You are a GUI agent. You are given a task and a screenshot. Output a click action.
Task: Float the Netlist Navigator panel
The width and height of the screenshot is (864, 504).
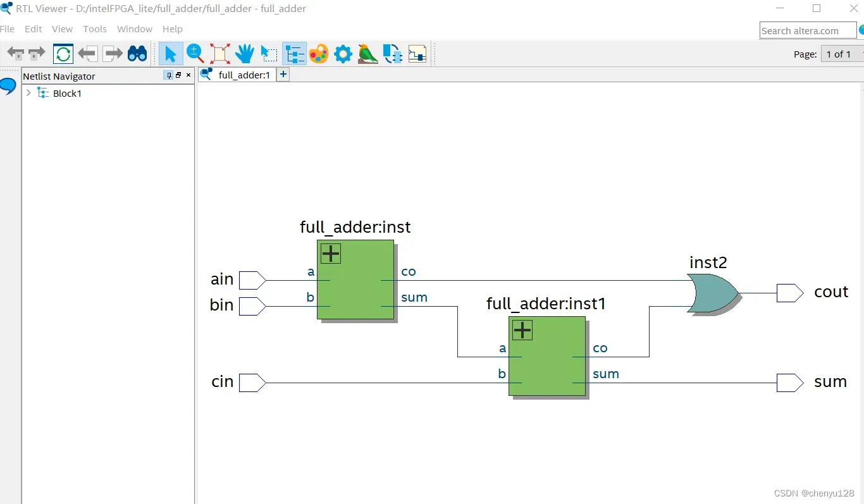tap(178, 75)
